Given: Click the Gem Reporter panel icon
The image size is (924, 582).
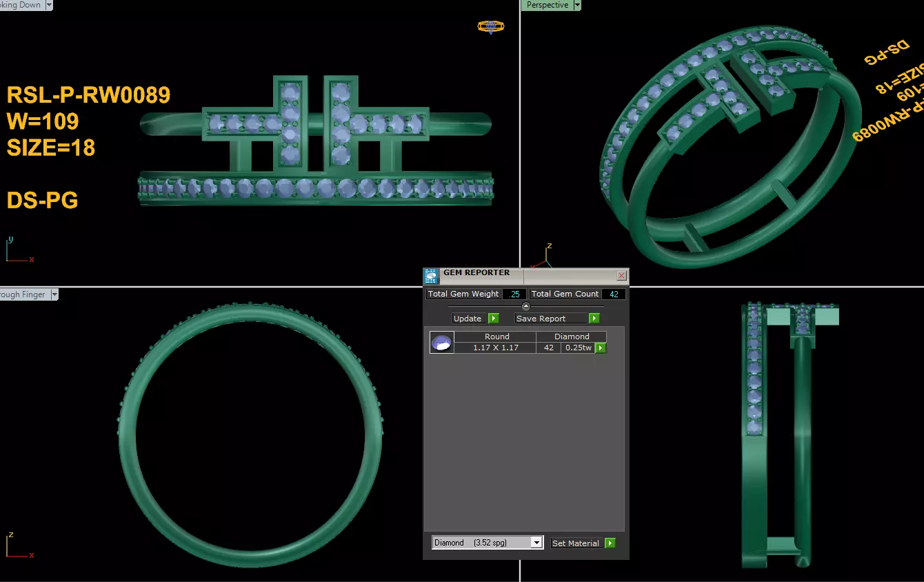Looking at the screenshot, I should point(431,277).
